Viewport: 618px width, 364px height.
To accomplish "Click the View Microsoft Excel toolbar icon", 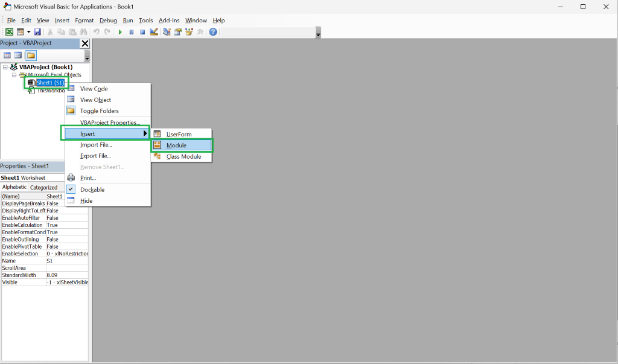I will coord(9,32).
